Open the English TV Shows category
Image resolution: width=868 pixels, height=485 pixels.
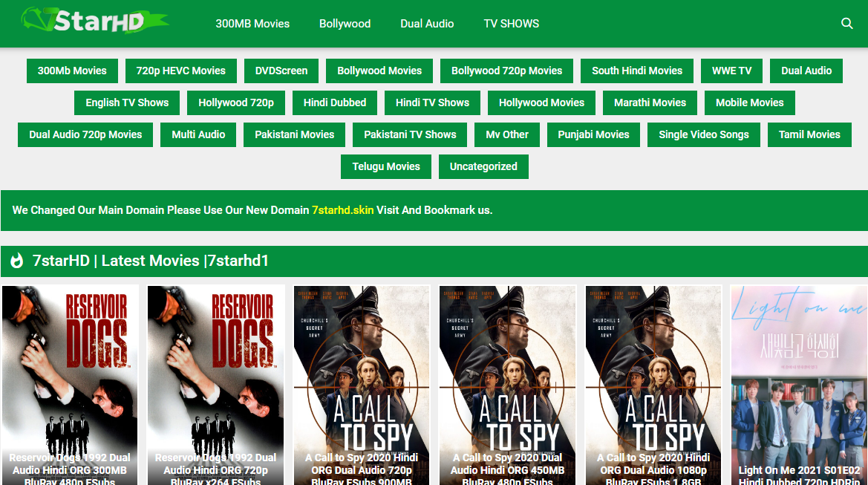[127, 103]
